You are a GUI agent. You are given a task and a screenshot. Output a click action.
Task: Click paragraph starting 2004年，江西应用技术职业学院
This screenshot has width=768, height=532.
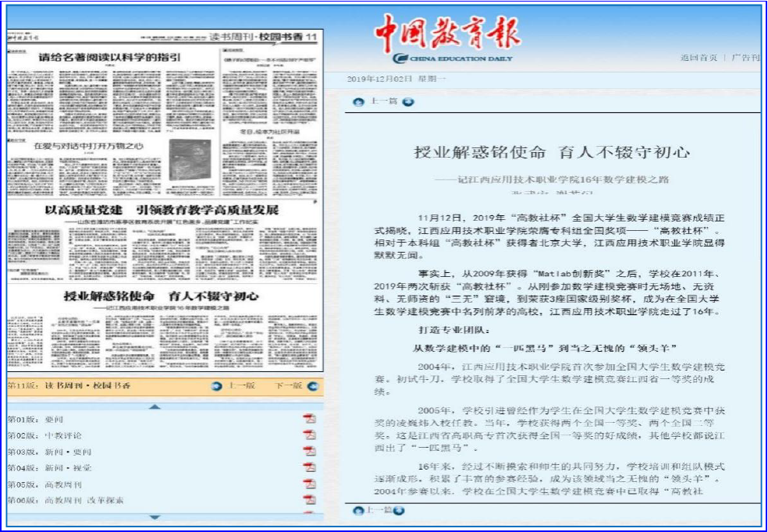(x=549, y=379)
